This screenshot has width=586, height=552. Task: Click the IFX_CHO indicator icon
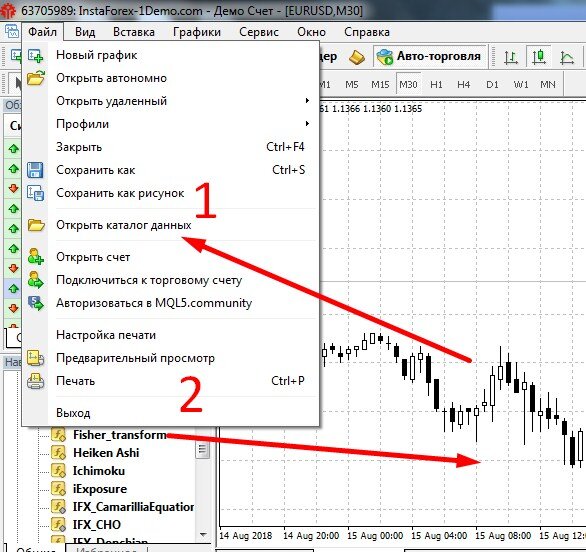(58, 524)
